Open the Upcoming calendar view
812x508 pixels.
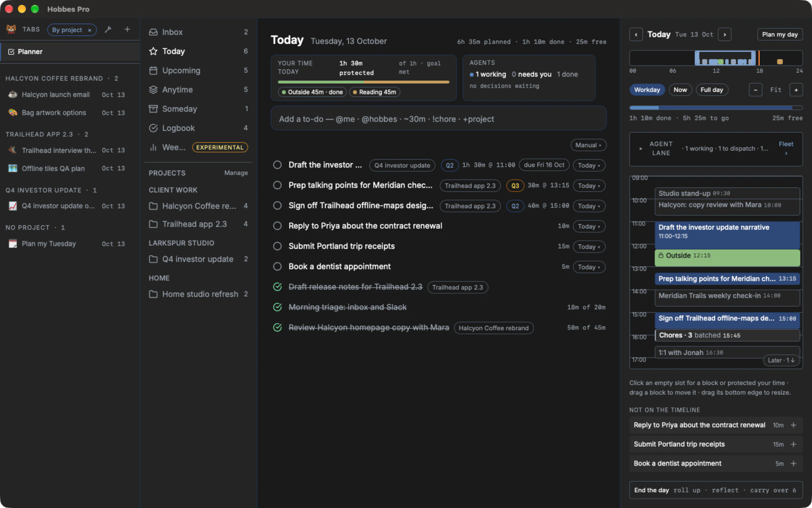[x=199, y=70]
